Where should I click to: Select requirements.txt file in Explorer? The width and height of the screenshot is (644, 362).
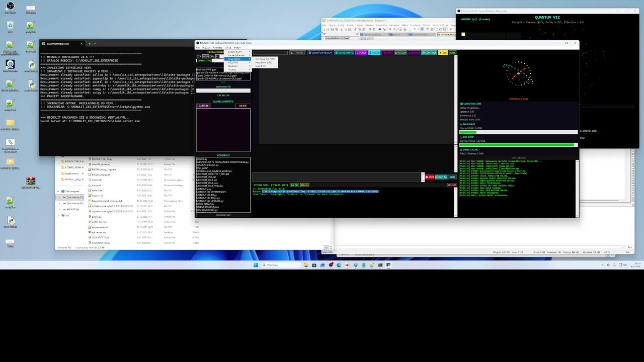pos(100,227)
